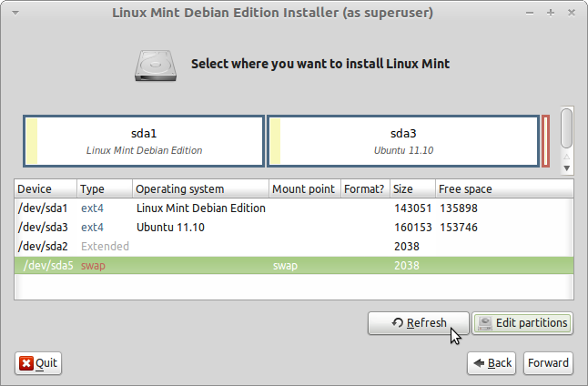The height and width of the screenshot is (386, 588).
Task: Click the Refresh circular arrow icon
Action: point(398,322)
